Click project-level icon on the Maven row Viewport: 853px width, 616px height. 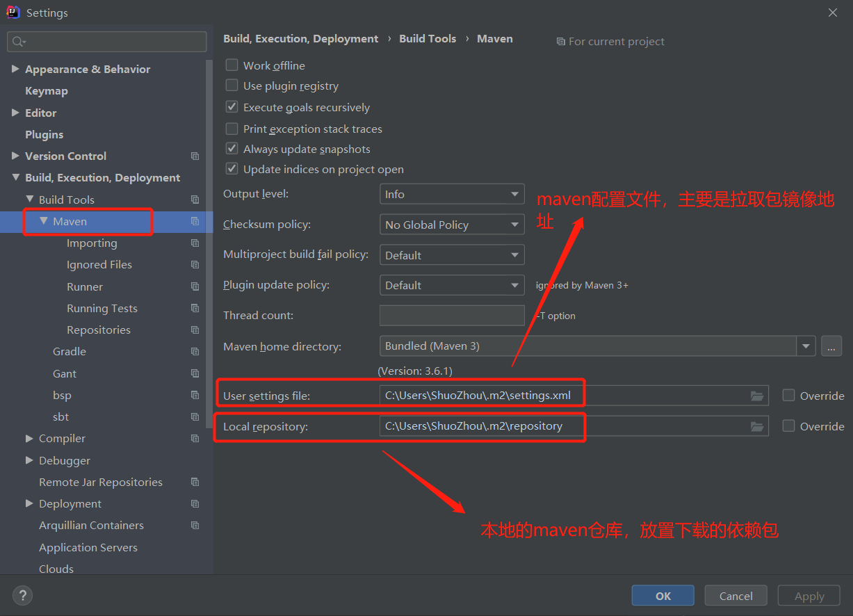point(195,221)
